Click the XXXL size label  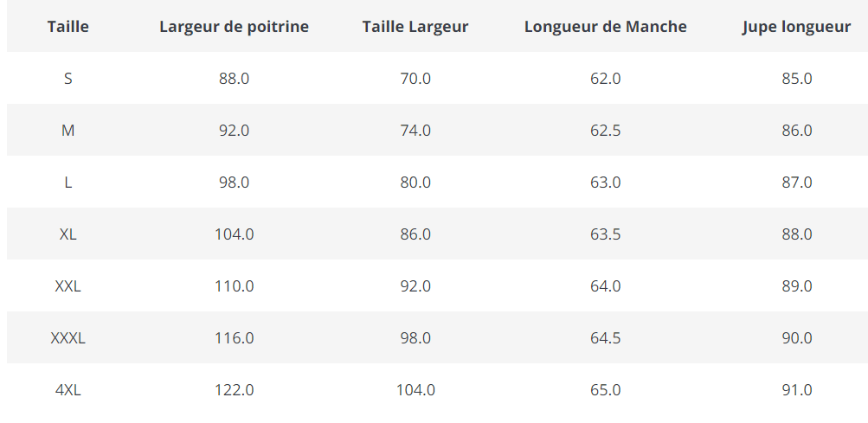pyautogui.click(x=68, y=338)
